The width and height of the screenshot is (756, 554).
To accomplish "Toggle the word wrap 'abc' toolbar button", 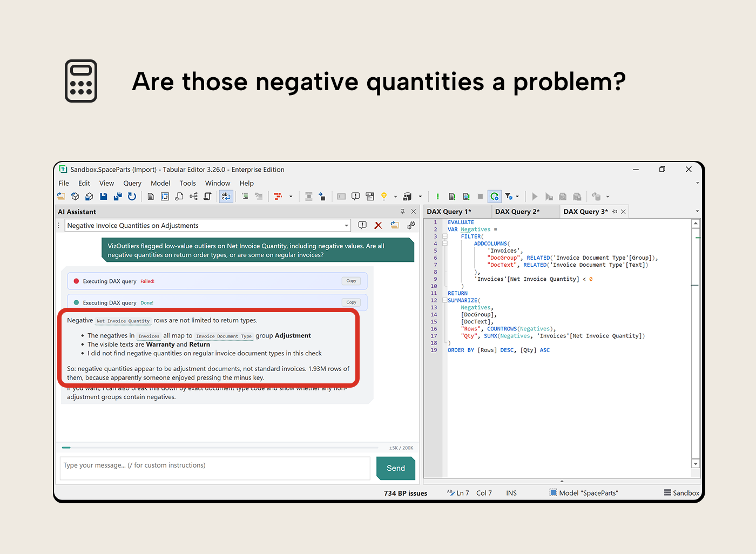I will point(226,197).
